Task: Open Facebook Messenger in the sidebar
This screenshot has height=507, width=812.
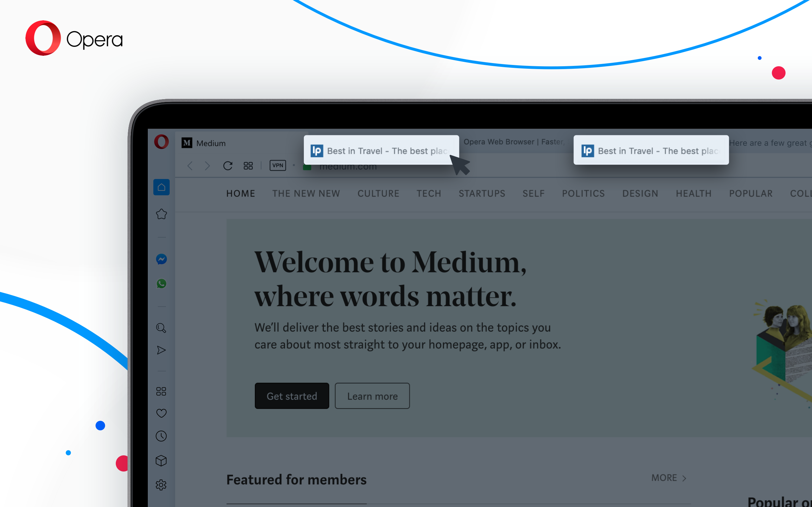Action: point(161,259)
